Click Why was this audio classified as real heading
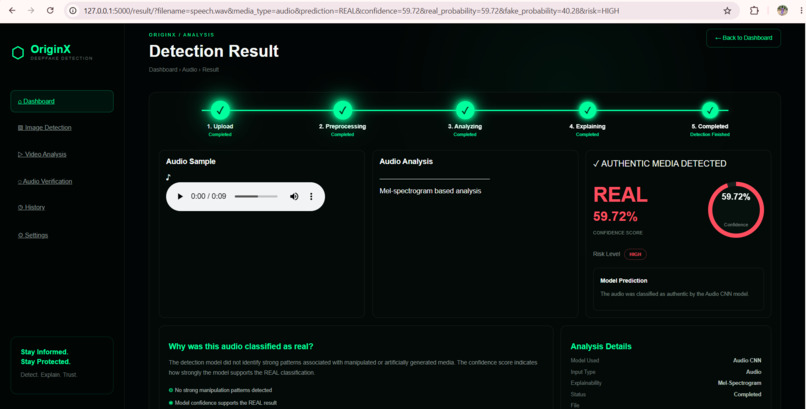The image size is (806, 409). [x=241, y=347]
